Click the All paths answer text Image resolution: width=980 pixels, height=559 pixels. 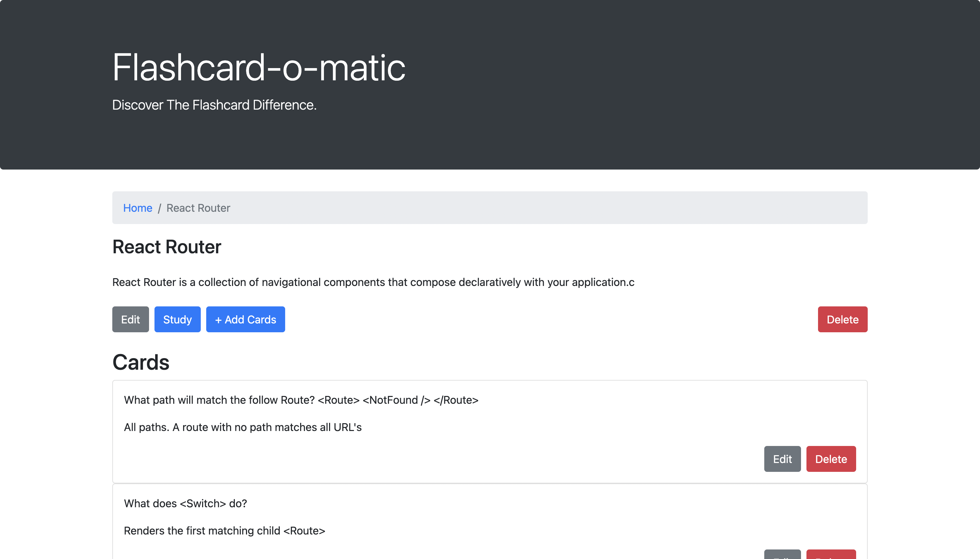(x=243, y=427)
